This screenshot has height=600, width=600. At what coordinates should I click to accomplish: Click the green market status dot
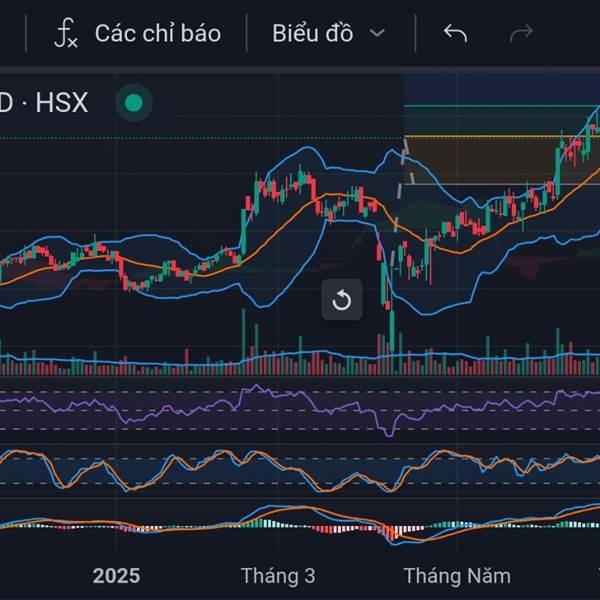point(134,103)
